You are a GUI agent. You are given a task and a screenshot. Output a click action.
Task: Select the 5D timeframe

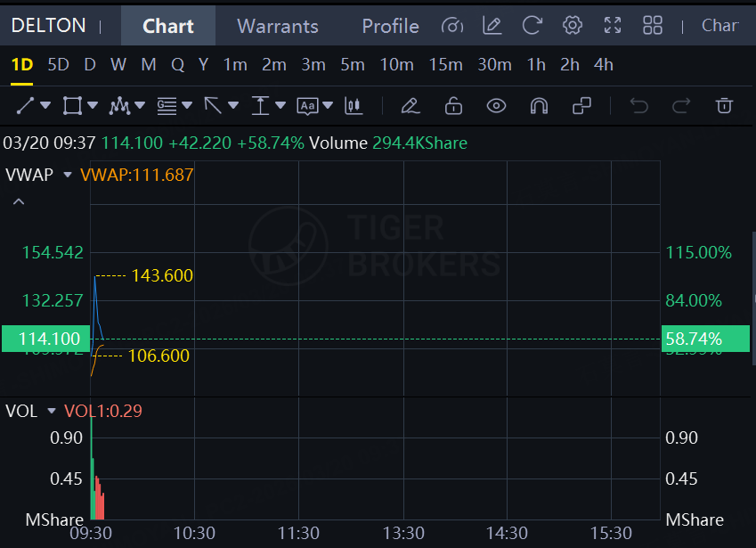[58, 64]
